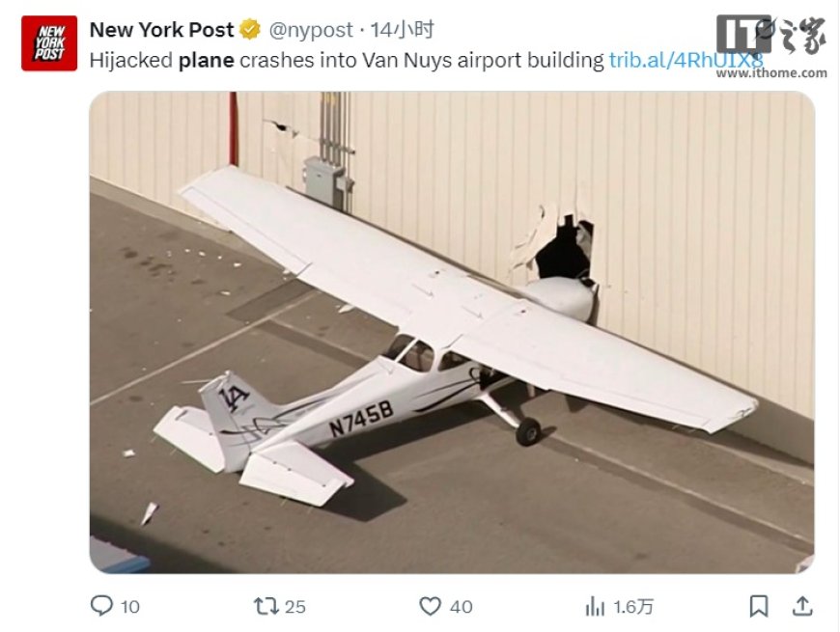This screenshot has width=840, height=632.
Task: Click the retweet count of 25
Action: [294, 607]
